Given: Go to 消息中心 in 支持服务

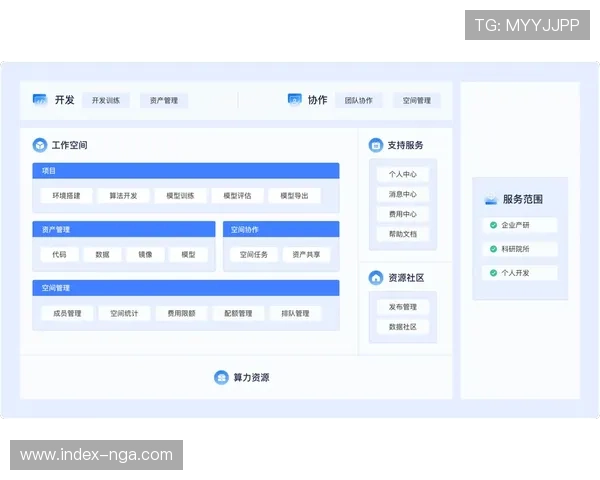Looking at the screenshot, I should 403,194.
